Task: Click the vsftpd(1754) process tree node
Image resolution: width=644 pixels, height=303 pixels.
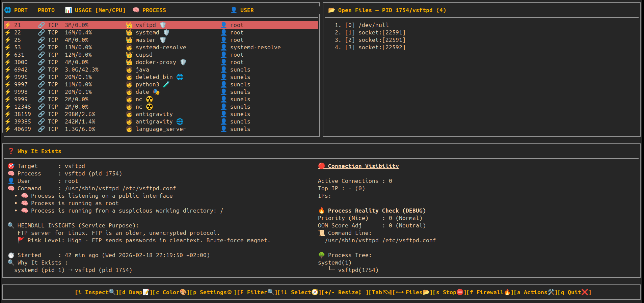Action: [358, 270]
